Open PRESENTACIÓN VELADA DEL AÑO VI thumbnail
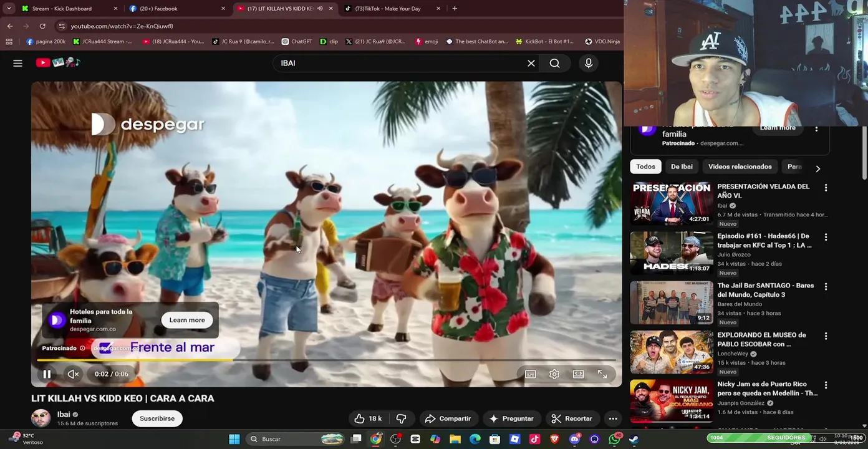868x449 pixels. coord(671,203)
